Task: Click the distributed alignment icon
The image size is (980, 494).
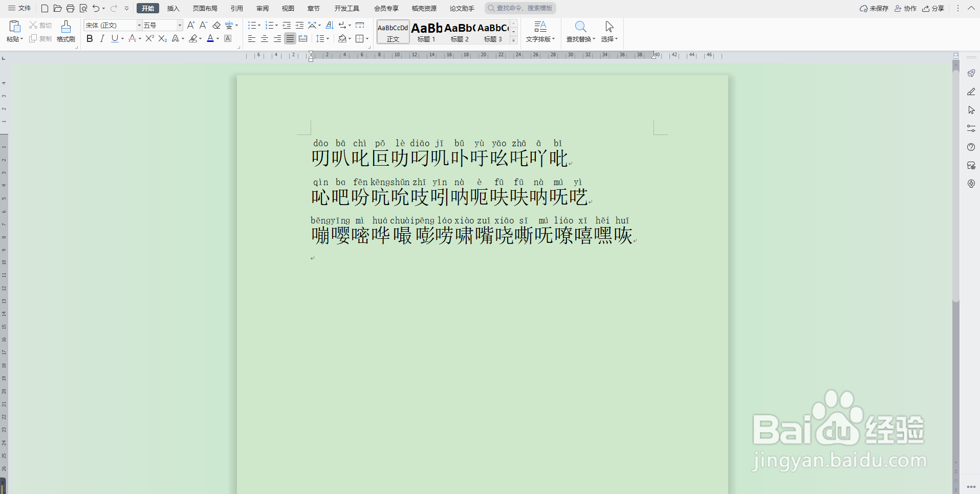Action: 303,38
